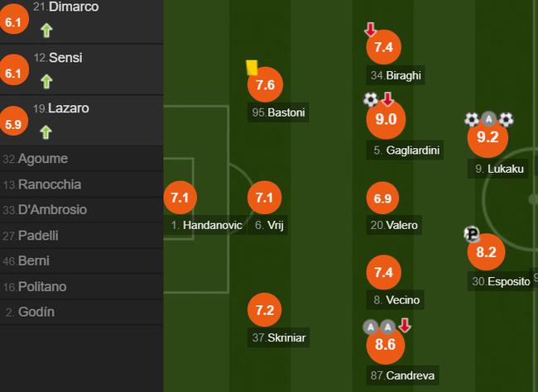
Task: Click the red sub-off arrow above Candreva
Action: [404, 326]
